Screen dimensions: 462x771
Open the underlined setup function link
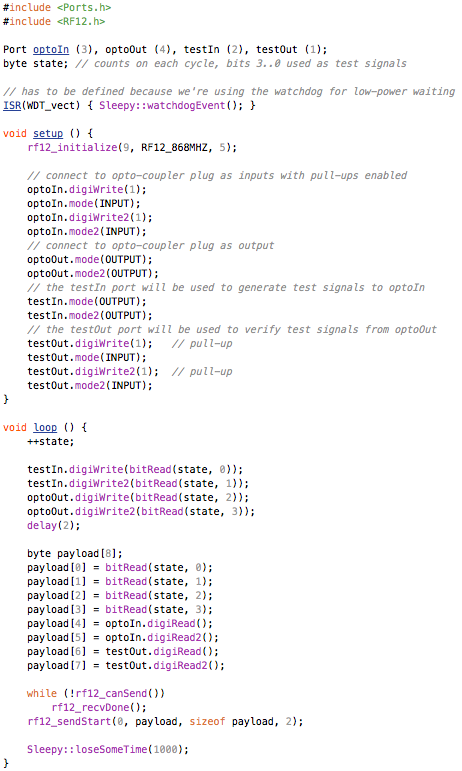click(48, 134)
